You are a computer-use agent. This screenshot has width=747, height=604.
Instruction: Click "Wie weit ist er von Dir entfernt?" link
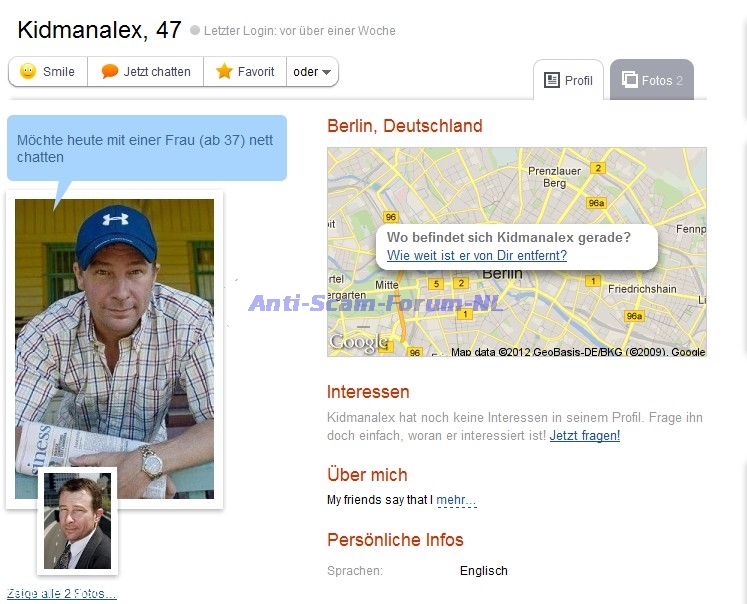click(477, 256)
